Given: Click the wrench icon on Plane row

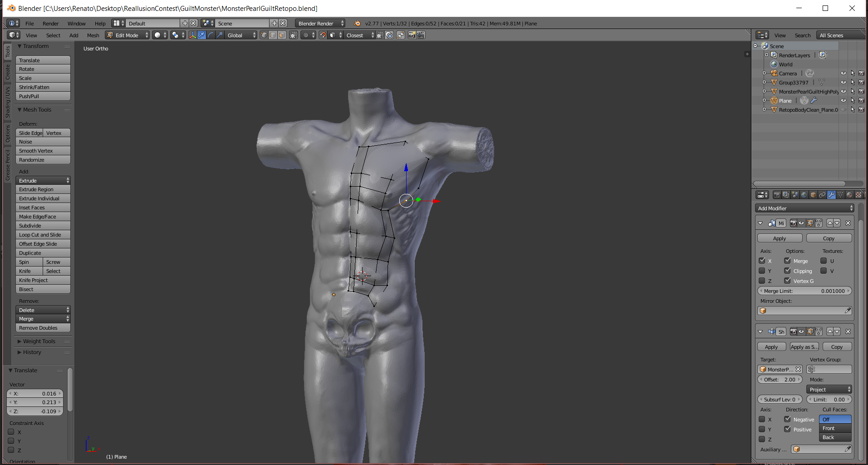Looking at the screenshot, I should click(x=814, y=100).
